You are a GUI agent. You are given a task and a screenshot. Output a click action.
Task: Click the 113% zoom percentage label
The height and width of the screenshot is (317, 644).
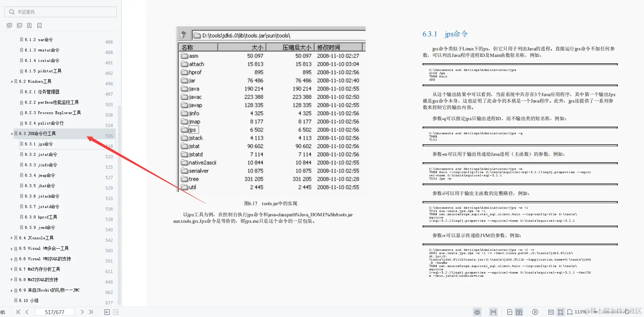(x=580, y=312)
